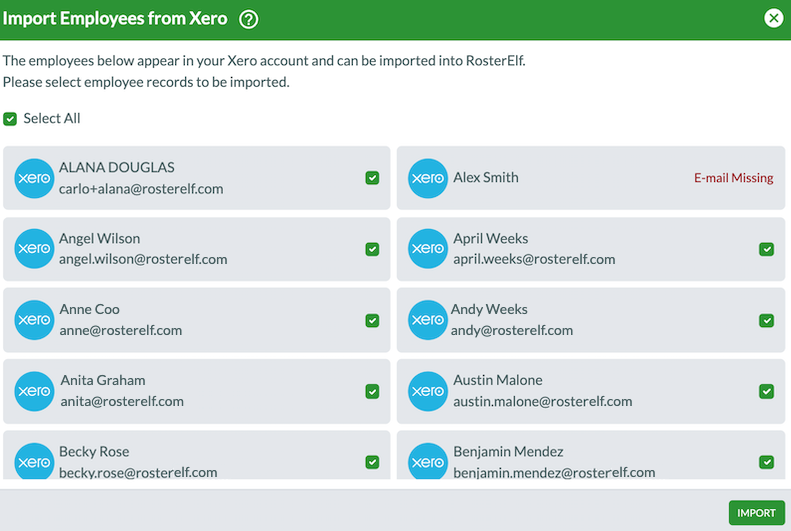This screenshot has height=531, width=791.
Task: Click the Anita Graham name
Action: [103, 380]
